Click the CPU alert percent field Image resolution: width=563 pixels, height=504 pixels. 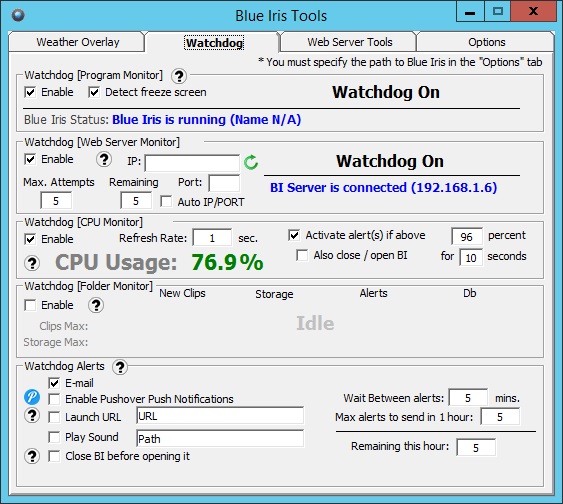coord(466,236)
